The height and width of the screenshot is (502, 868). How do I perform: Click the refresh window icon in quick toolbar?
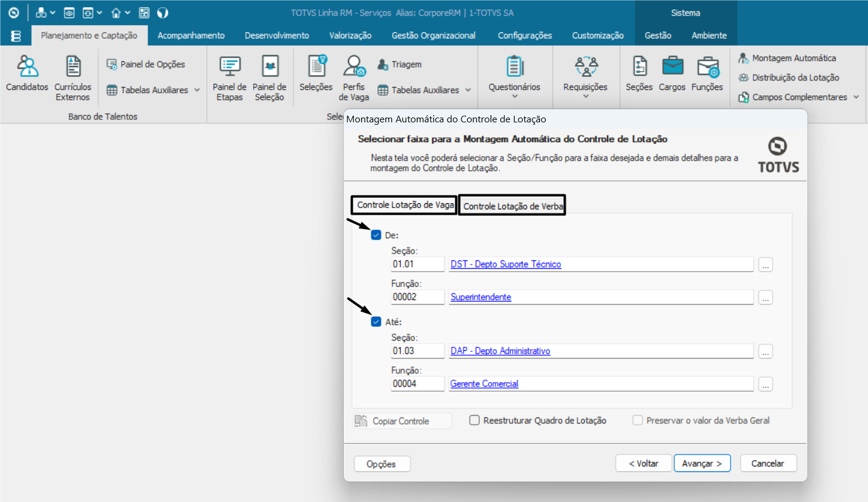pos(88,13)
